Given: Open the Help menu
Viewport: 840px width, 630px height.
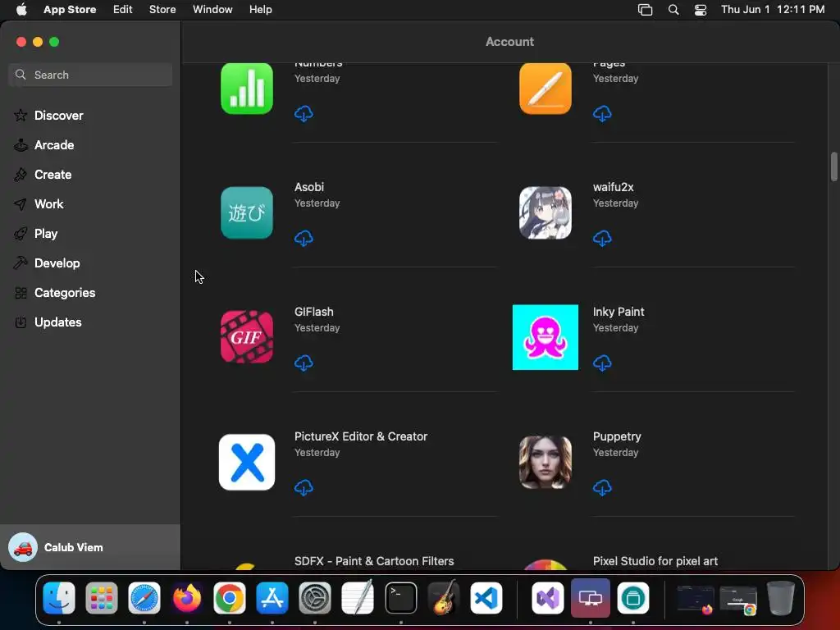Looking at the screenshot, I should coord(260,10).
